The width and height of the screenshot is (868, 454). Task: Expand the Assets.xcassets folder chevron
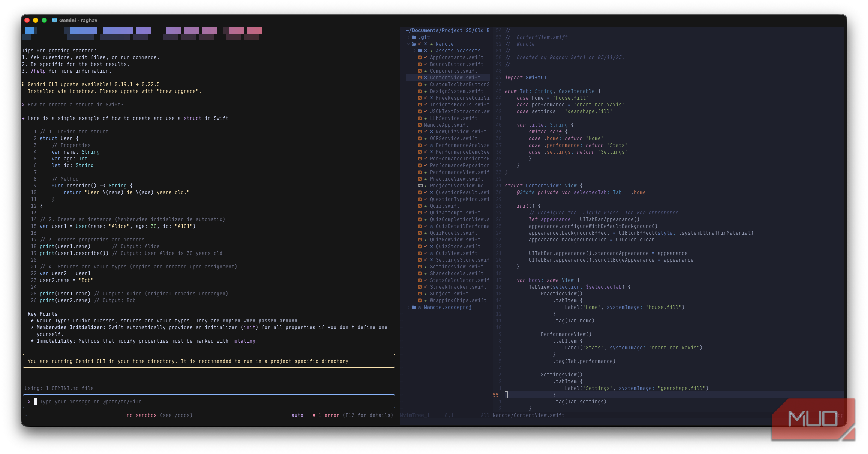[414, 51]
